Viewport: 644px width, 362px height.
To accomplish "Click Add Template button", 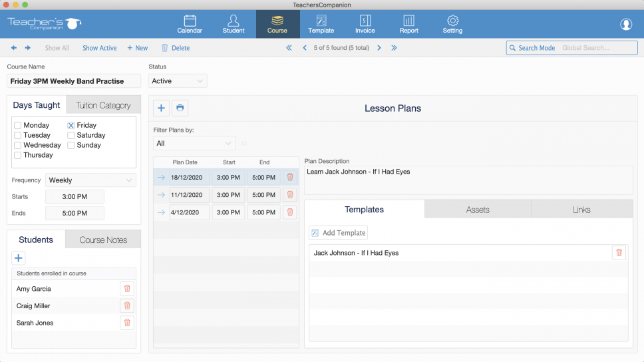I will pos(339,232).
